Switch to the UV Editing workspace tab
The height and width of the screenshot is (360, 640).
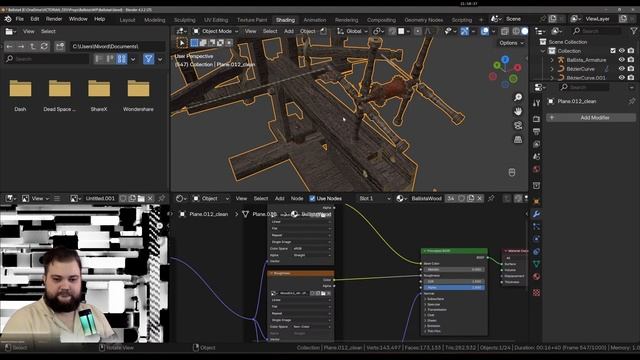(x=216, y=20)
